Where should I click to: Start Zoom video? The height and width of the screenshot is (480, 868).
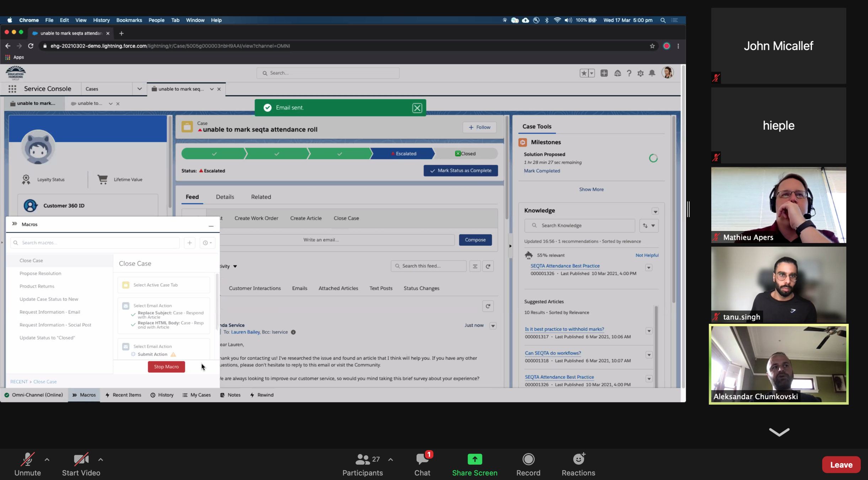coord(81,464)
